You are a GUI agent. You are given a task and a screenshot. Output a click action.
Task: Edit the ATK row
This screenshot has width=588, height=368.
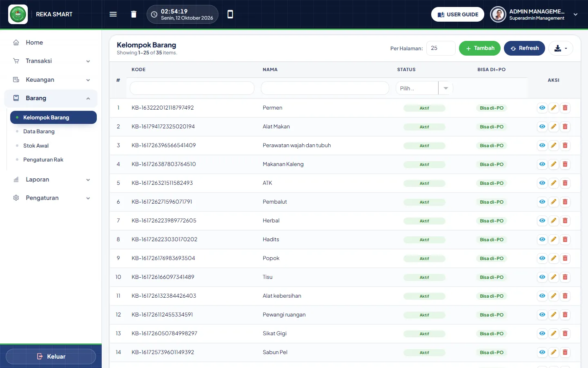554,183
